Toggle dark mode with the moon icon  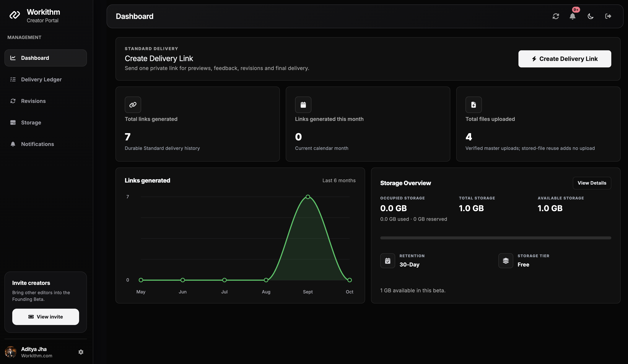tap(590, 17)
